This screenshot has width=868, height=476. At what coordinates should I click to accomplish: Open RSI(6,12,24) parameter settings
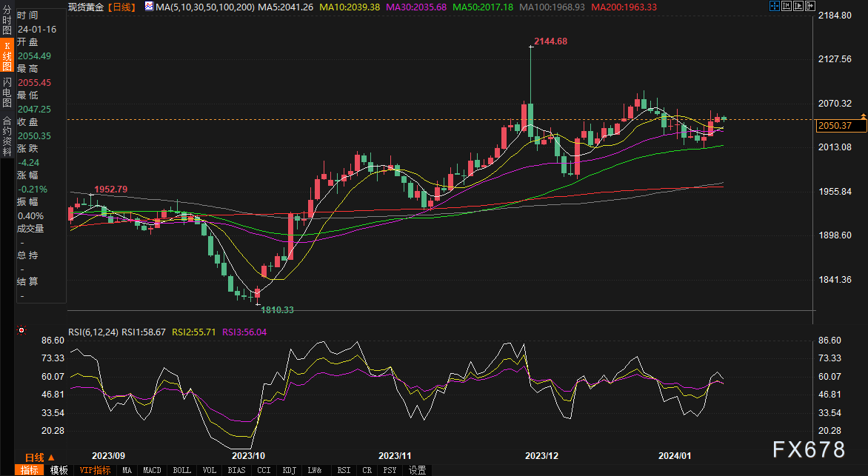[x=93, y=333]
